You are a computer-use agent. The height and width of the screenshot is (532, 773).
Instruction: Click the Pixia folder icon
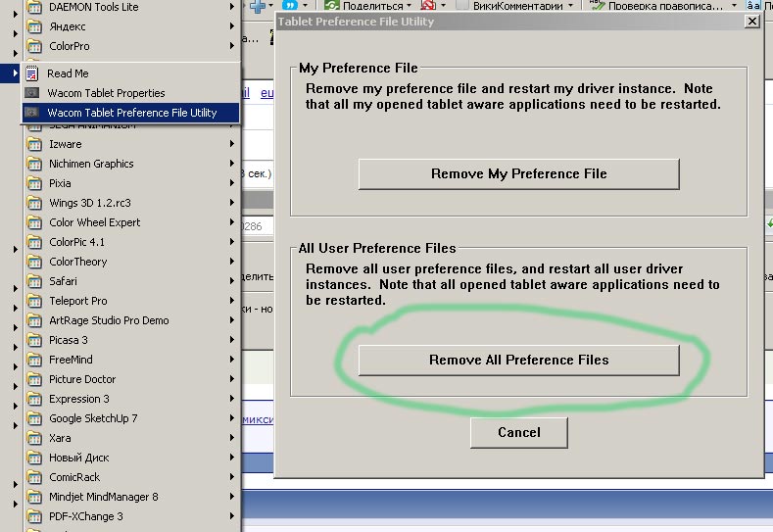point(34,183)
